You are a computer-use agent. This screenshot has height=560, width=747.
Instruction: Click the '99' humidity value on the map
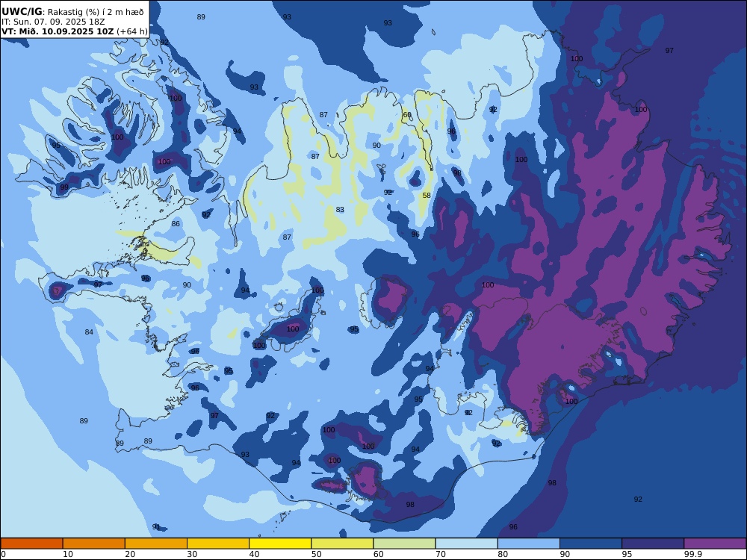[64, 187]
